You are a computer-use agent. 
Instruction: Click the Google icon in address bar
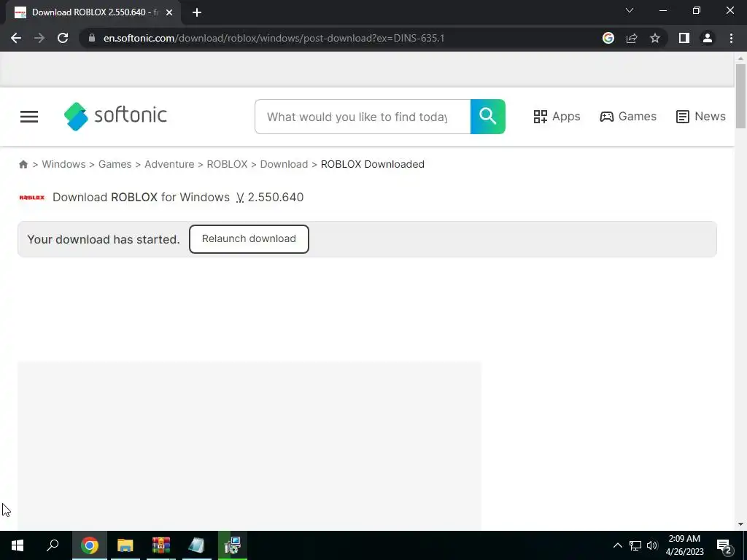[608, 38]
